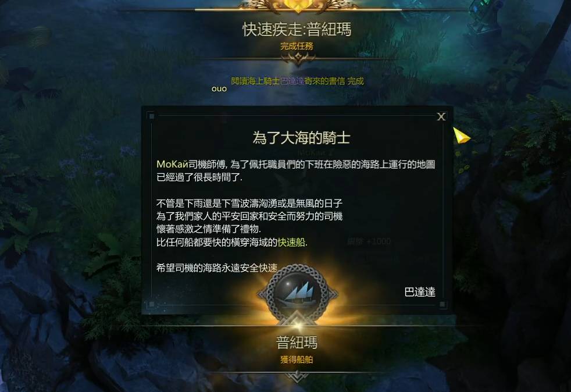The width and height of the screenshot is (571, 392).
Task: Click the bottom-right corner square of letter
Action: (x=442, y=304)
